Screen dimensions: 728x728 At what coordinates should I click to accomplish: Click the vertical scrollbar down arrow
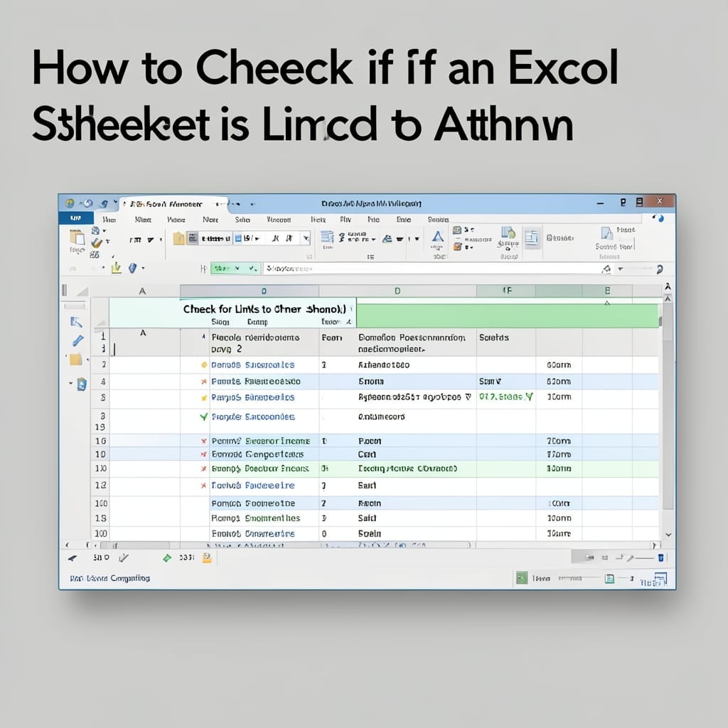[x=668, y=535]
